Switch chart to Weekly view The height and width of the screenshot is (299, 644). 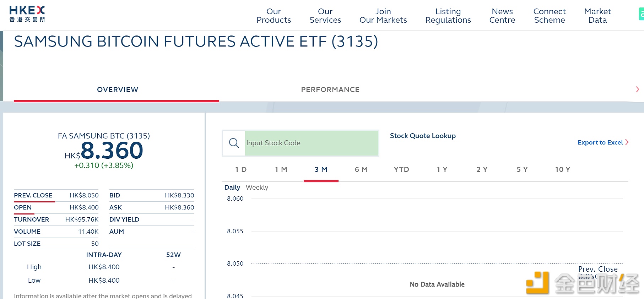(x=257, y=187)
